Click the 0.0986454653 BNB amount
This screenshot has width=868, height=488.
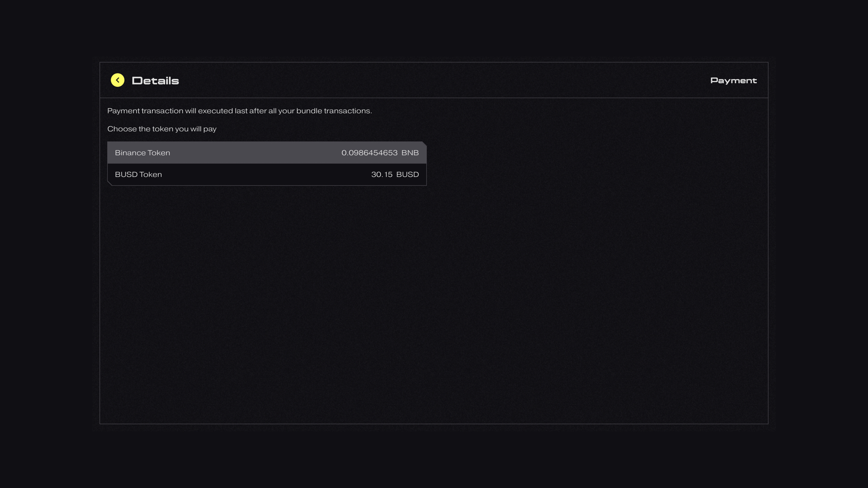point(380,153)
